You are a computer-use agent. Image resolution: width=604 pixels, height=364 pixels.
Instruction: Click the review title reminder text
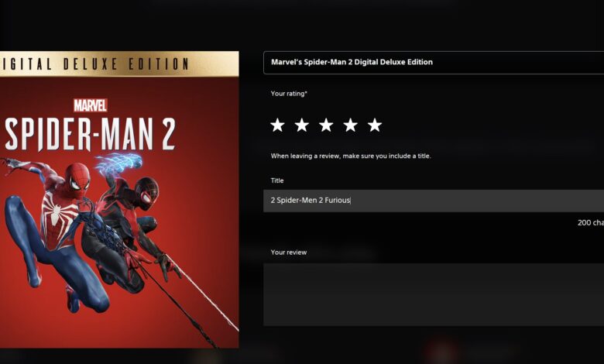point(351,156)
